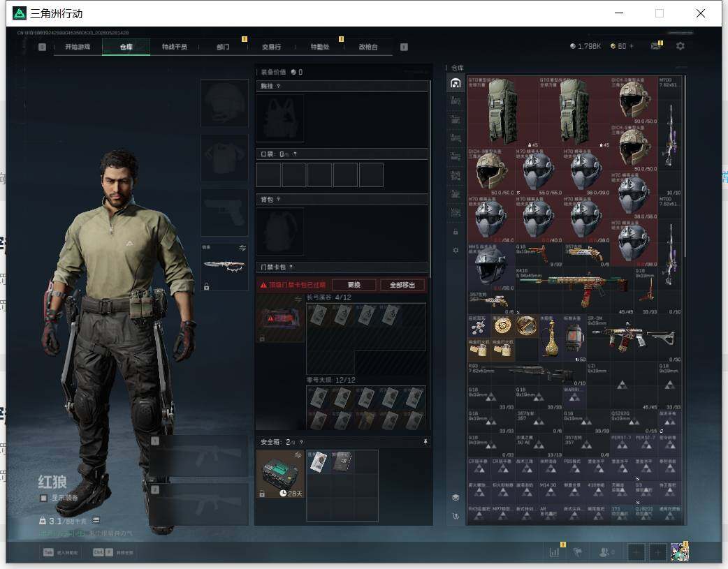Screen dimensions: 728x569
Task: Click the flag icon in bottom bar
Action: tap(578, 552)
